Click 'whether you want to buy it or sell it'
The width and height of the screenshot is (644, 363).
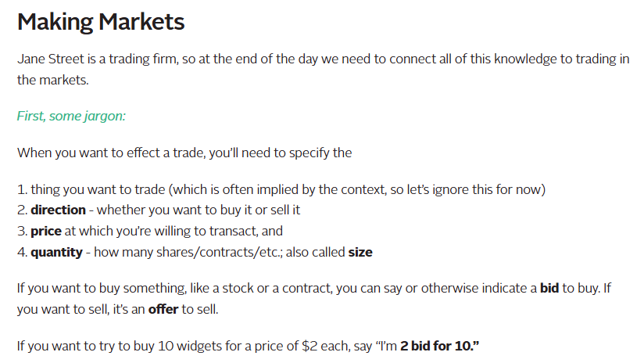click(199, 210)
